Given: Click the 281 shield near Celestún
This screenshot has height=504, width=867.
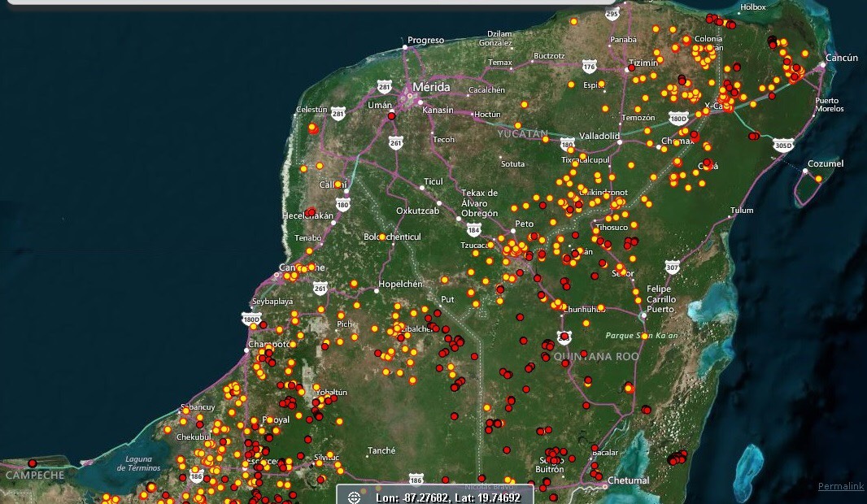Looking at the screenshot, I should 339,115.
